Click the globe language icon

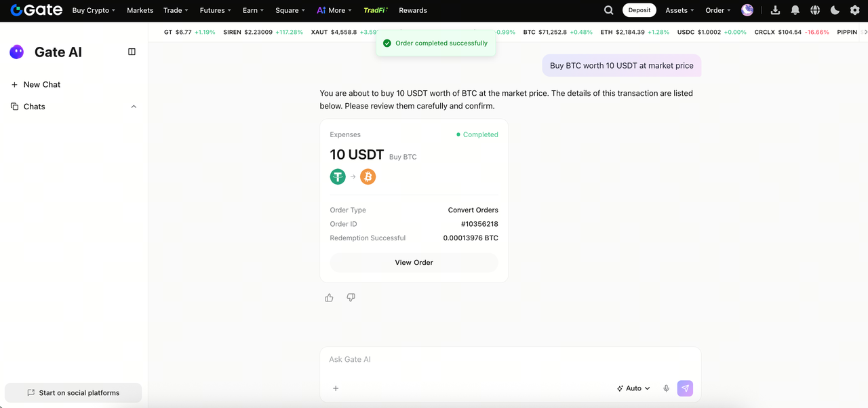tap(815, 10)
